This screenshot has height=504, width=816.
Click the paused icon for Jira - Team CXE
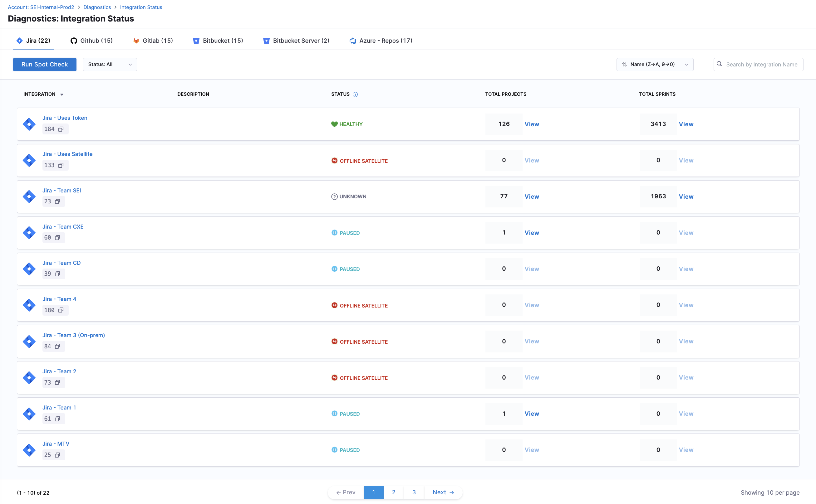point(334,233)
